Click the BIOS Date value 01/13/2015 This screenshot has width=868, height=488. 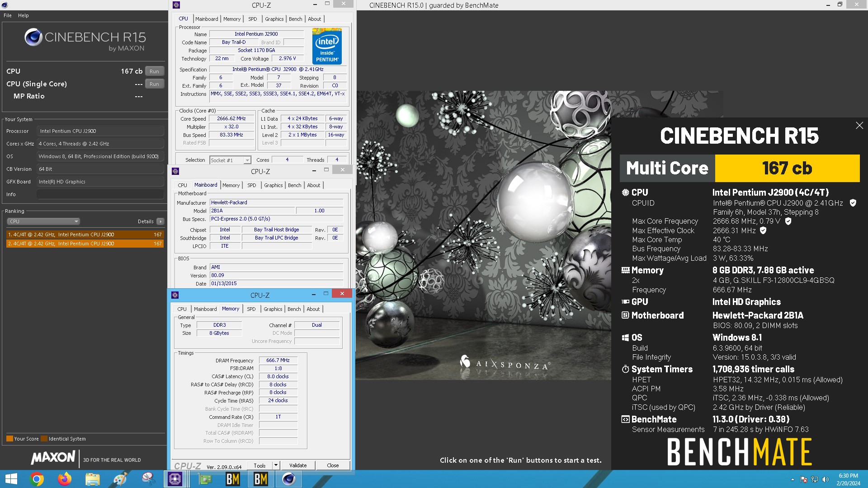pos(276,283)
